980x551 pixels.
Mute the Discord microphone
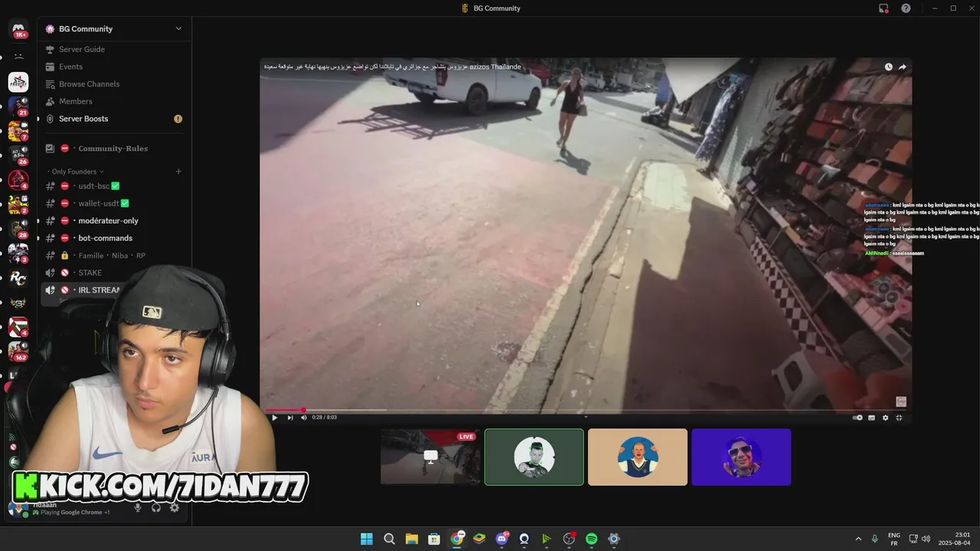(138, 507)
